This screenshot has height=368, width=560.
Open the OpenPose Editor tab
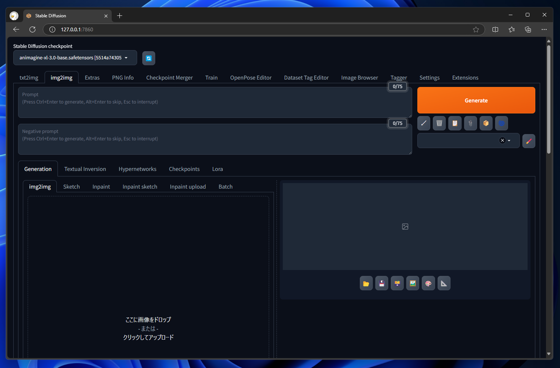(x=251, y=78)
